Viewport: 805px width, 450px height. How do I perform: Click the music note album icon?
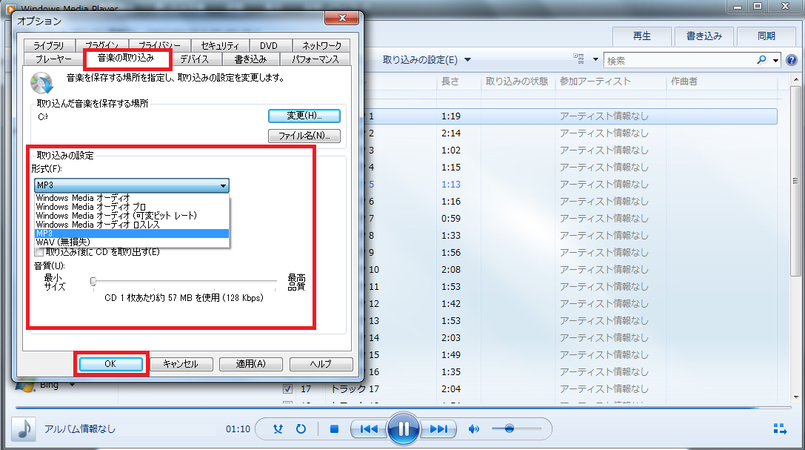click(24, 428)
